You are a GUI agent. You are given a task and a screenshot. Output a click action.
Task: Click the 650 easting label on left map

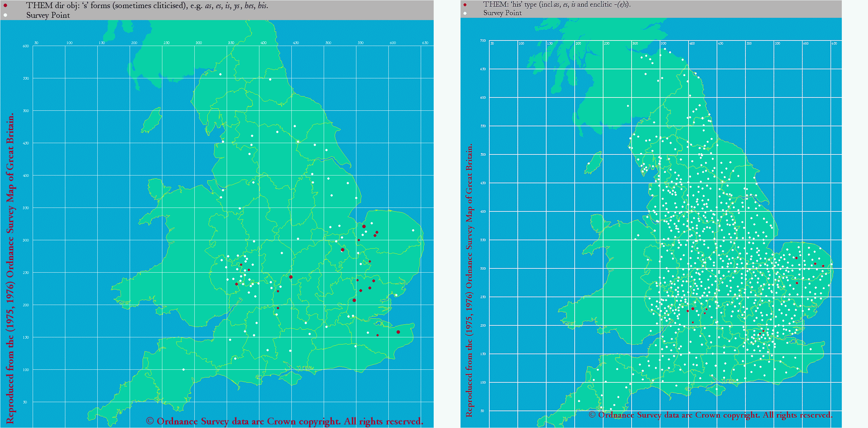pos(425,43)
